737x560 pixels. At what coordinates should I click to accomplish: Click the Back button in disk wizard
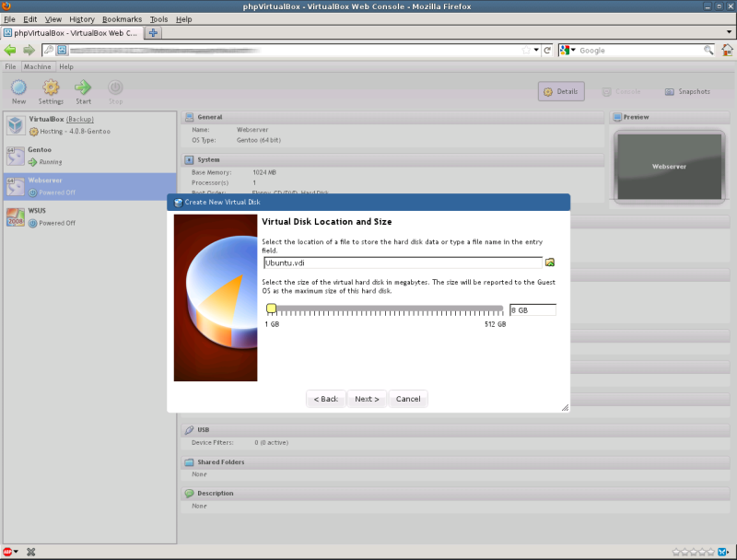click(326, 399)
